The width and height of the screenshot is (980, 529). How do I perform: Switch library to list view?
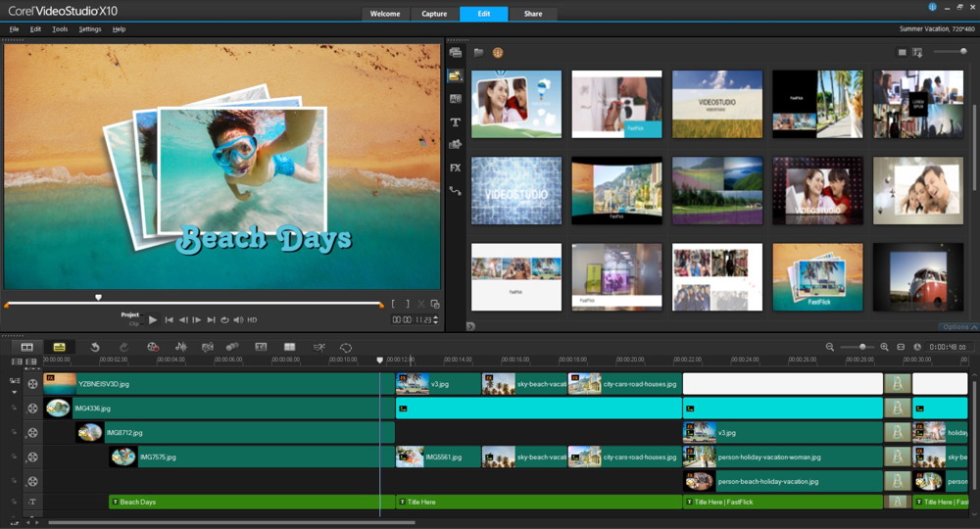click(902, 53)
